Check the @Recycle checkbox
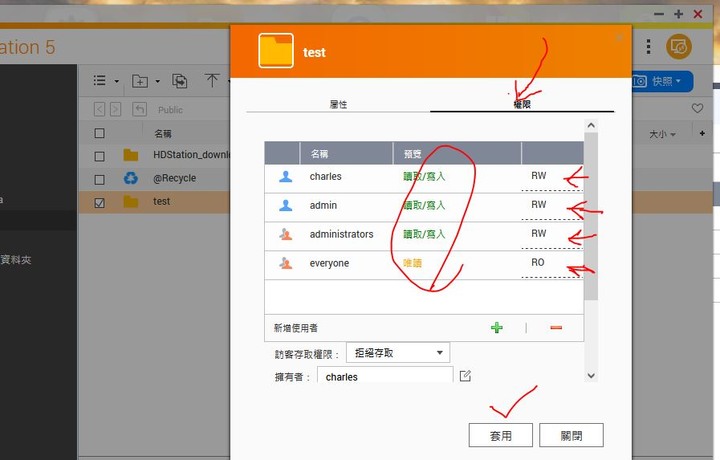 point(99,180)
